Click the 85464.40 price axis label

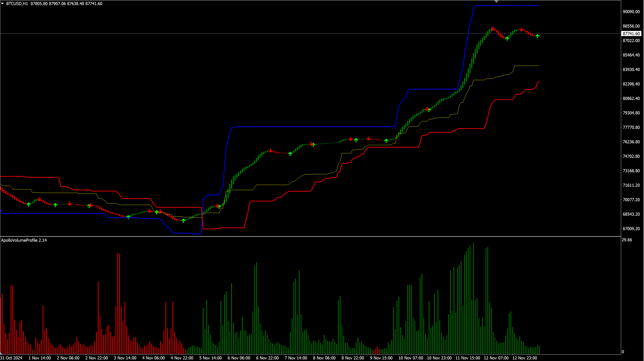pos(631,55)
